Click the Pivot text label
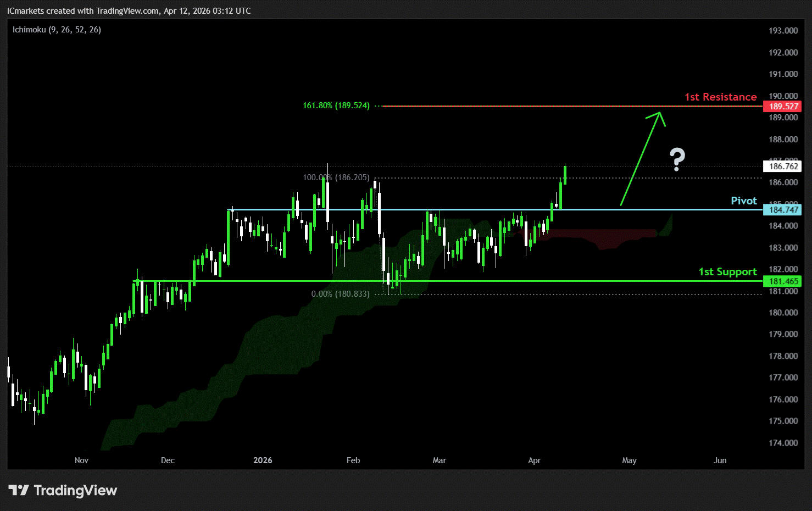Viewport: 812px width, 511px height. point(743,201)
